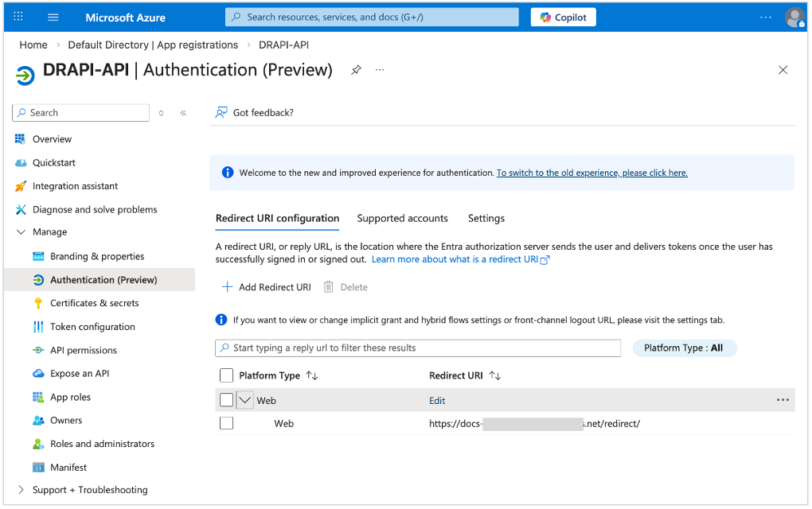812x509 pixels.
Task: Go to Expose an API
Action: click(x=82, y=373)
